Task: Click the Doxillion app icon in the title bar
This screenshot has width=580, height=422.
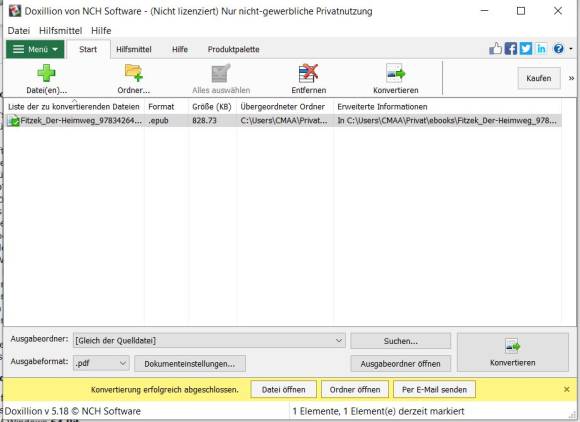Action: point(15,11)
